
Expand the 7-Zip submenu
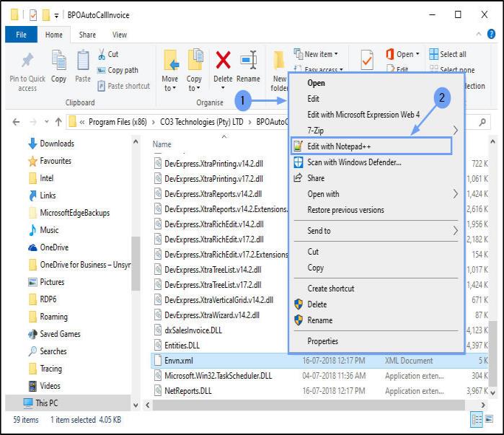[455, 130]
